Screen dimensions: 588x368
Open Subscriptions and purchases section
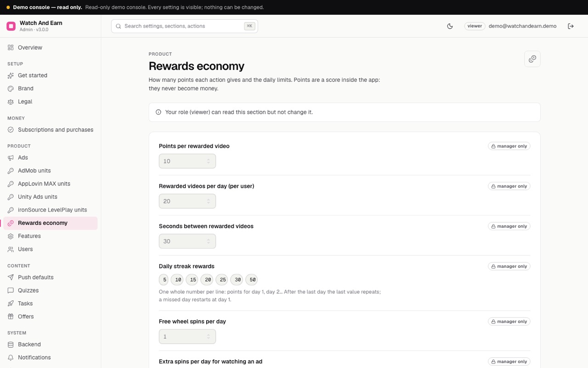point(51,130)
